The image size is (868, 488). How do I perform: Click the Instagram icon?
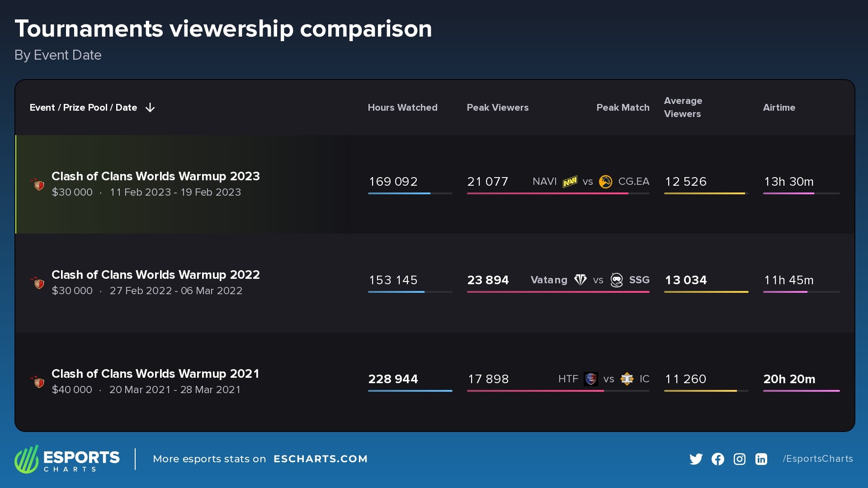739,459
